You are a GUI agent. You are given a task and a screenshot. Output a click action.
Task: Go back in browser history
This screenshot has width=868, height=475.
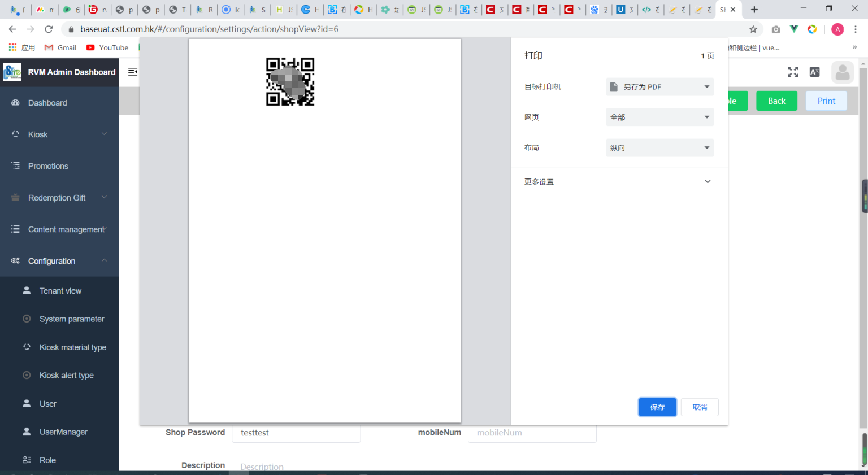12,29
